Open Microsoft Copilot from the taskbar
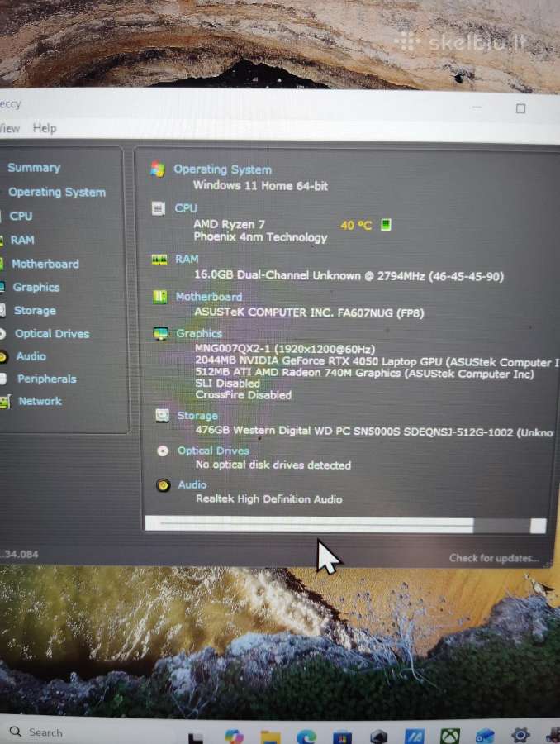The width and height of the screenshot is (560, 744). coord(234,737)
